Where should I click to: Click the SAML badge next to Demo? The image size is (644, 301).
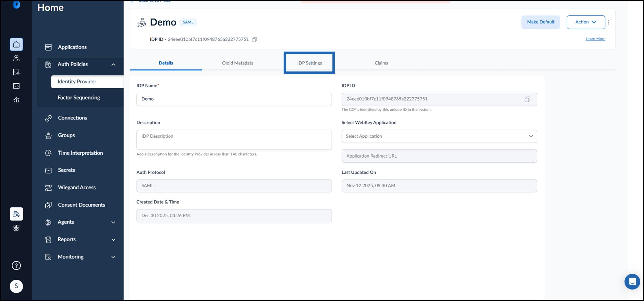pyautogui.click(x=188, y=22)
